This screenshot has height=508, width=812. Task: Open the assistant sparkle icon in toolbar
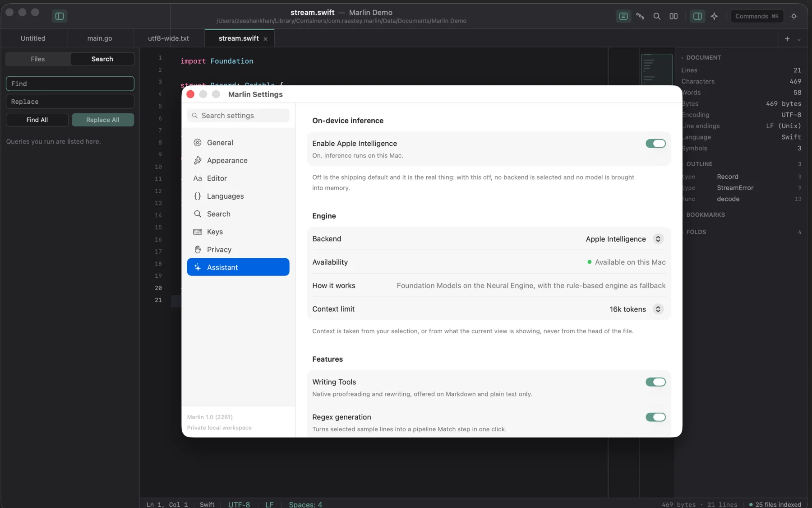[714, 16]
